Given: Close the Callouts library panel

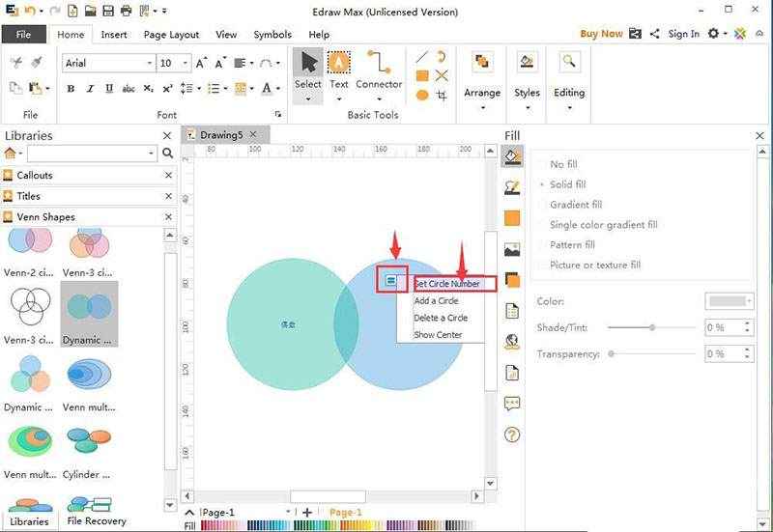Looking at the screenshot, I should click(168, 176).
